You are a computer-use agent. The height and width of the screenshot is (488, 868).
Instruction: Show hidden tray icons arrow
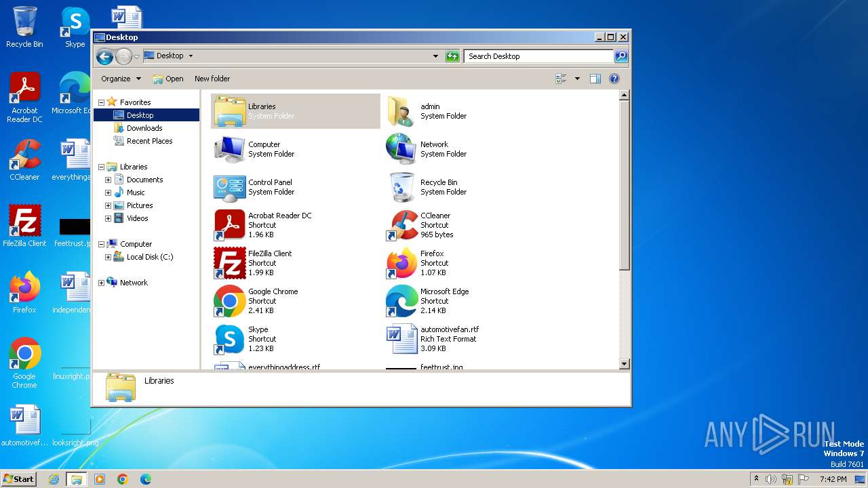pyautogui.click(x=756, y=479)
